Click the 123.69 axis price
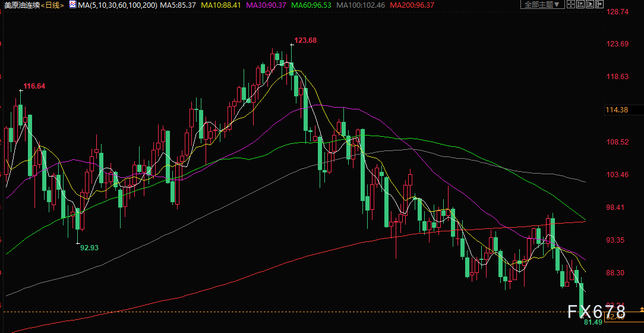The height and width of the screenshot is (333, 644). (x=617, y=43)
